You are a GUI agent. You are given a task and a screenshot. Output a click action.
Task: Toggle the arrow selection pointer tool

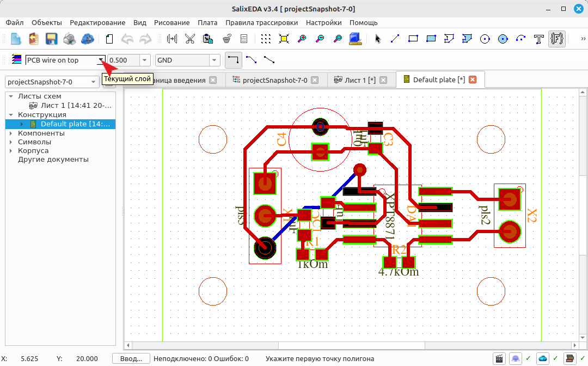[377, 39]
